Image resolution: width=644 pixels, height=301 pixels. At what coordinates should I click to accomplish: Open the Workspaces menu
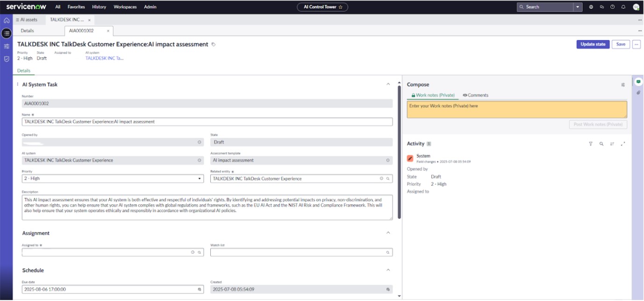coord(125,7)
